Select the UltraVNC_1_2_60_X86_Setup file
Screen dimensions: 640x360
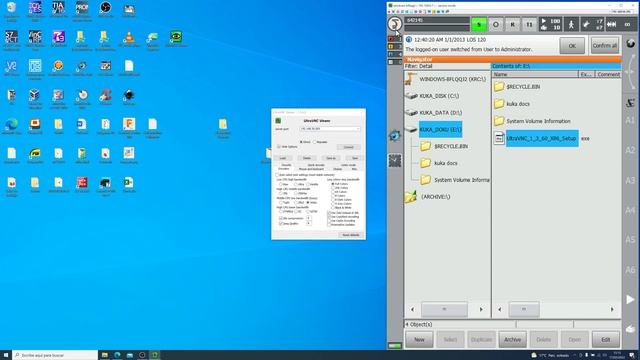(542, 138)
